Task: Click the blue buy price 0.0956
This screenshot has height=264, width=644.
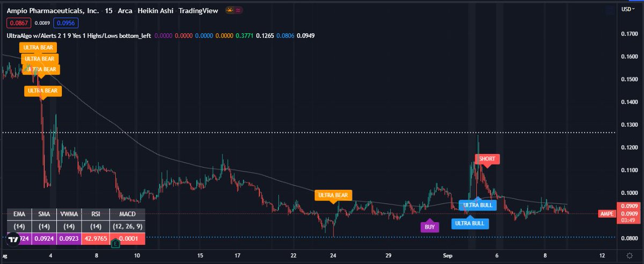Action: click(x=67, y=23)
